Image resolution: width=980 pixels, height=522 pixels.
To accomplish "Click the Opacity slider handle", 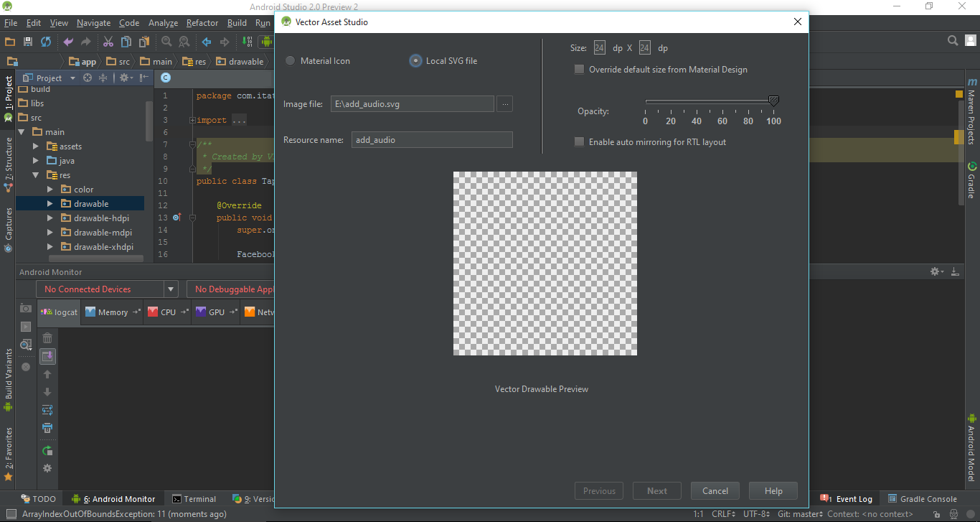I will [x=773, y=101].
